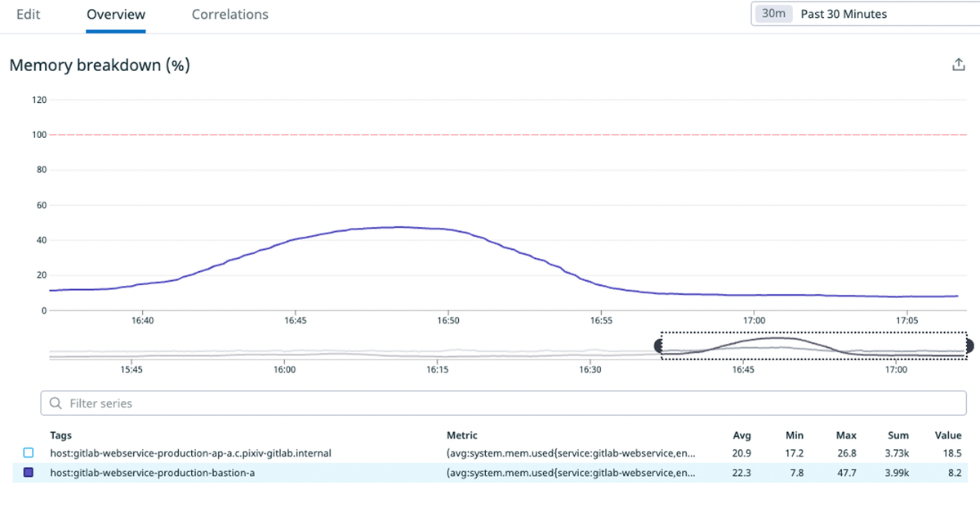Click the search magnifier icon in filter box
980x508 pixels.
pyautogui.click(x=56, y=403)
